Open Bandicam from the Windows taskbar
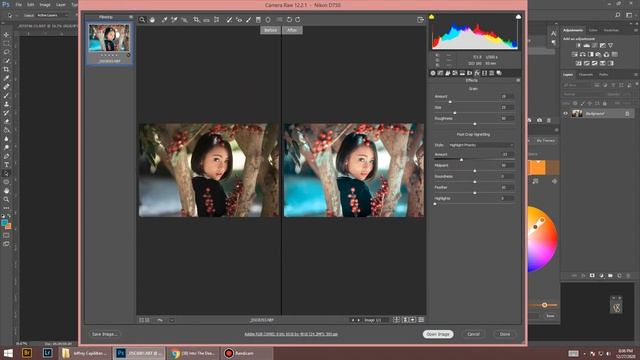 pyautogui.click(x=246, y=353)
